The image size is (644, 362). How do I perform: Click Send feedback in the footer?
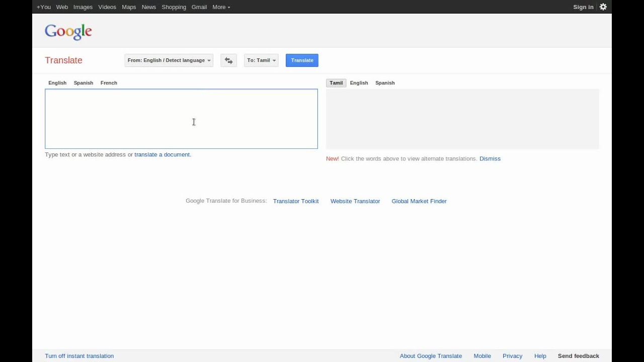click(578, 356)
